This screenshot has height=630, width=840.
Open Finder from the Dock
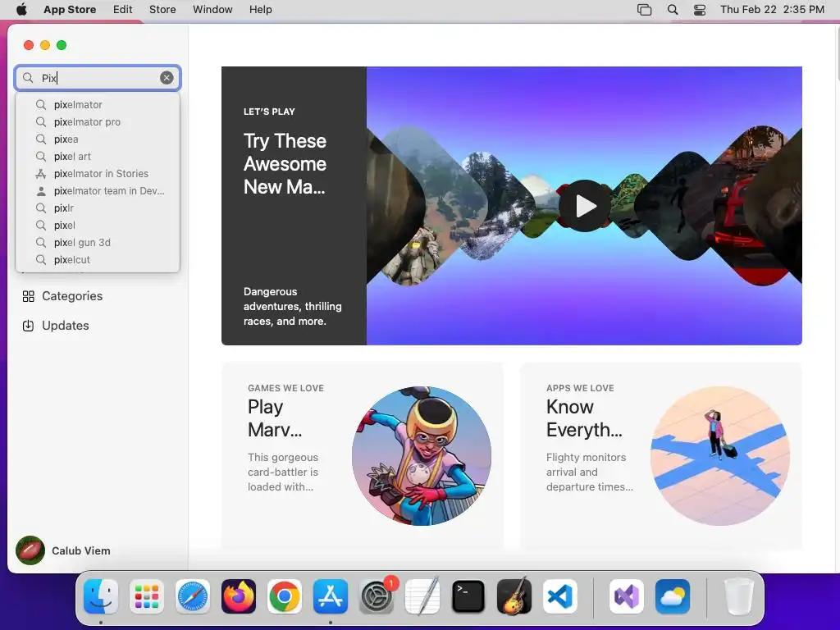(101, 596)
